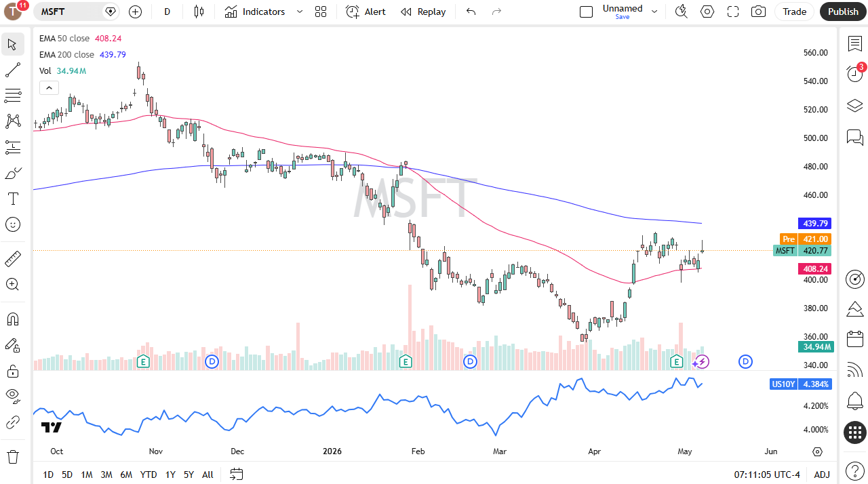The image size is (868, 484).
Task: Open the news feed signal icon
Action: click(x=854, y=370)
